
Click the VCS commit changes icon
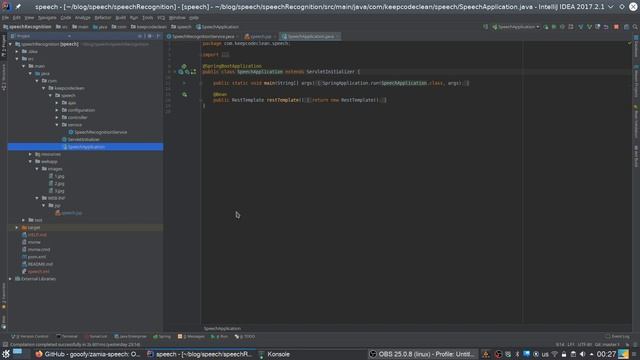click(589, 27)
